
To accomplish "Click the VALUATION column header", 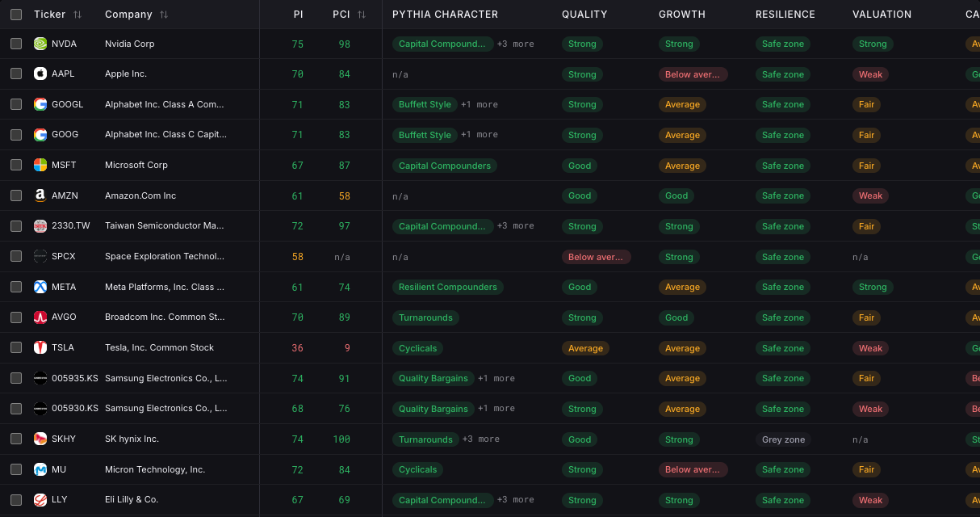I will click(882, 15).
